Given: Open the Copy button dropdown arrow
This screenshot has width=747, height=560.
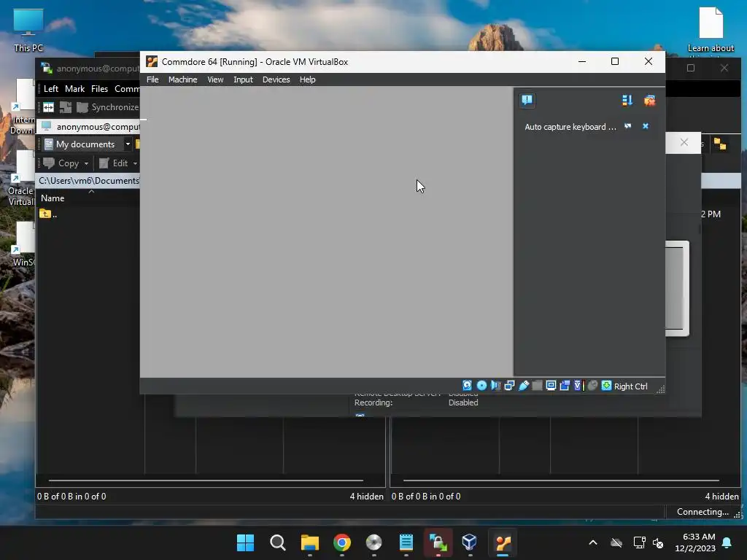Looking at the screenshot, I should 86,163.
